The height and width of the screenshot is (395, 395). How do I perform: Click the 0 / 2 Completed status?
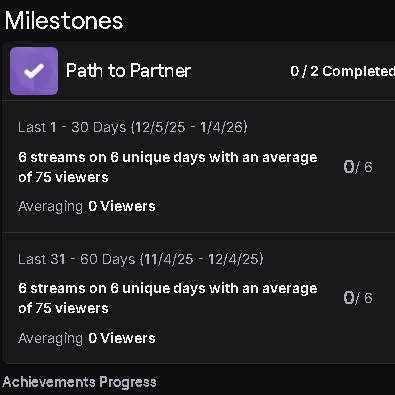(x=342, y=71)
